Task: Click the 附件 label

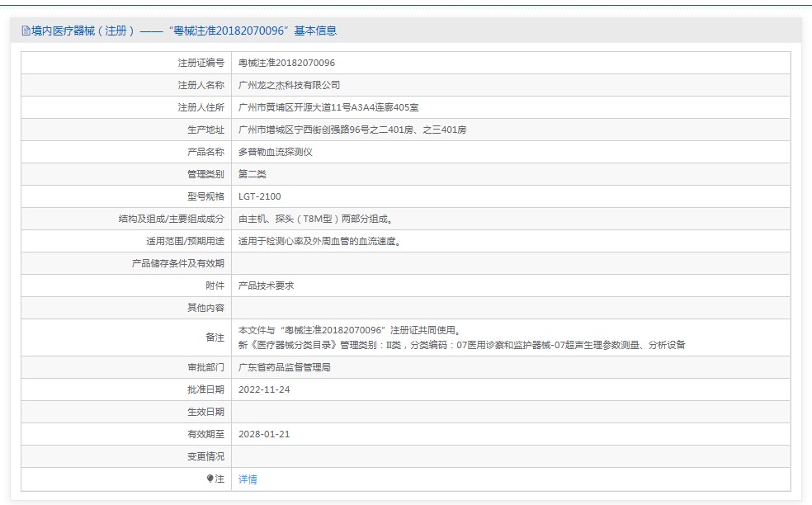Action: click(215, 286)
